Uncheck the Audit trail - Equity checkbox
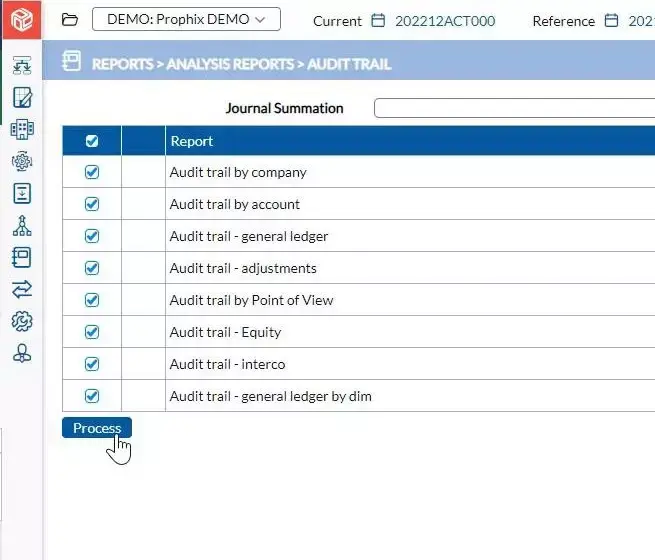The image size is (655, 560). point(92,332)
